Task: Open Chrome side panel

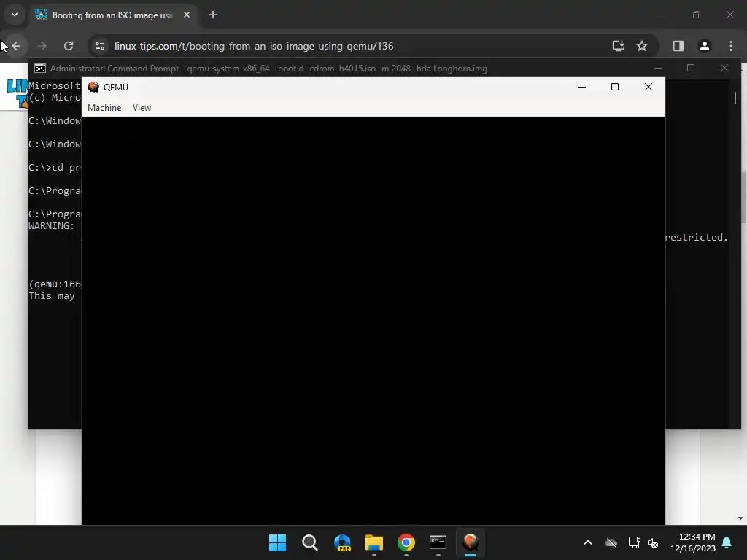Action: click(678, 46)
